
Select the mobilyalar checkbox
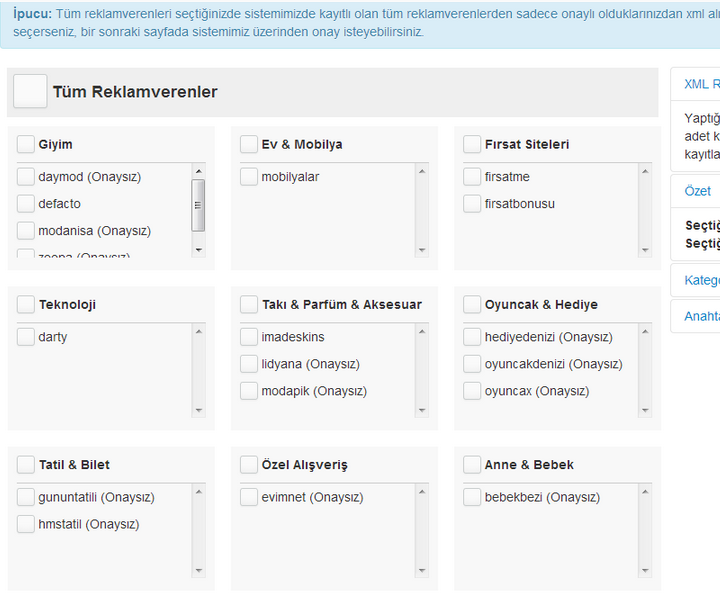click(249, 177)
